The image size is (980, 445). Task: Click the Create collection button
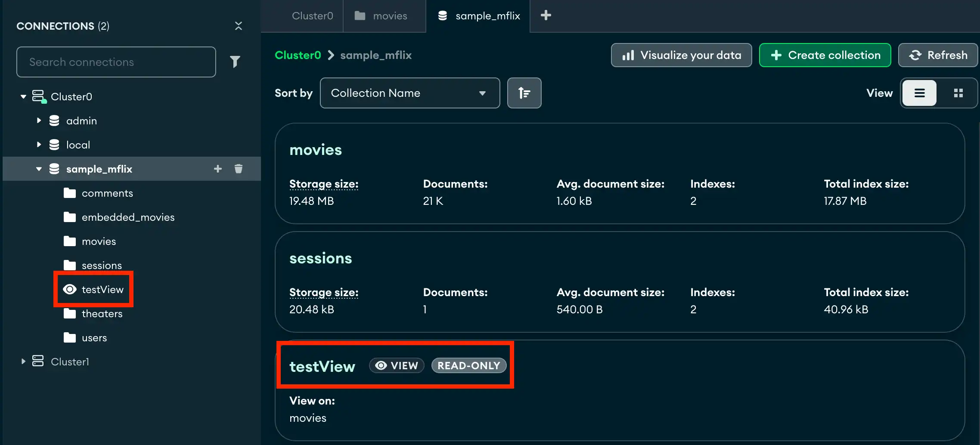[x=825, y=55]
